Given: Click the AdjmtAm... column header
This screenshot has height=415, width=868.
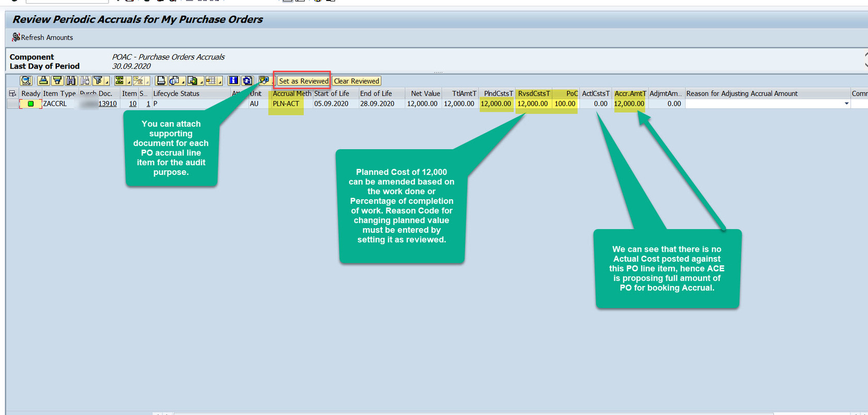Looking at the screenshot, I should click(666, 93).
